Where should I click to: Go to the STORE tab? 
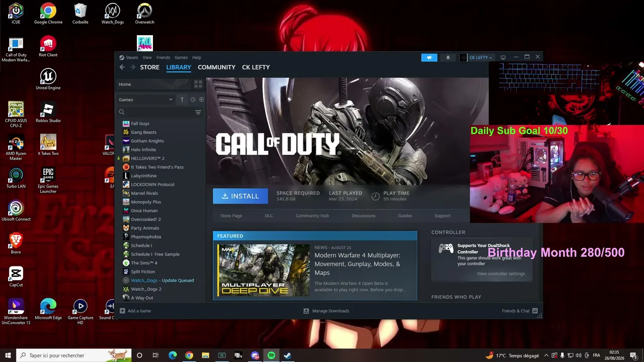pos(149,67)
